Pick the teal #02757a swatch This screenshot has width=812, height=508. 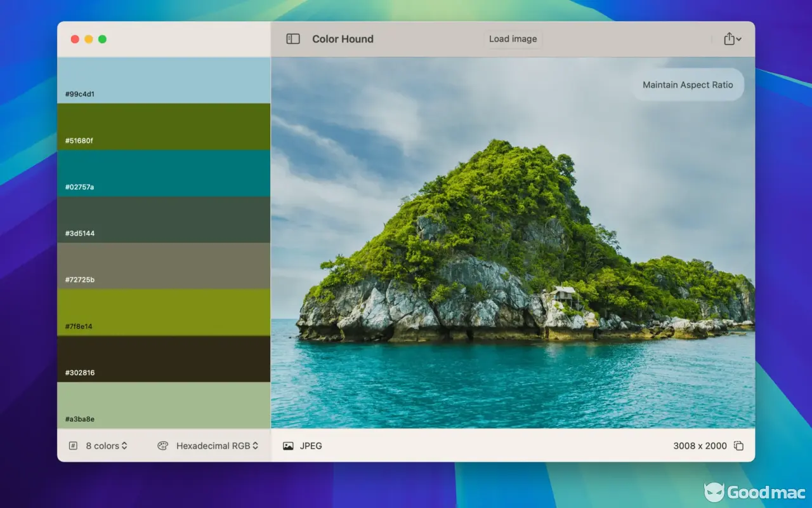click(x=164, y=173)
